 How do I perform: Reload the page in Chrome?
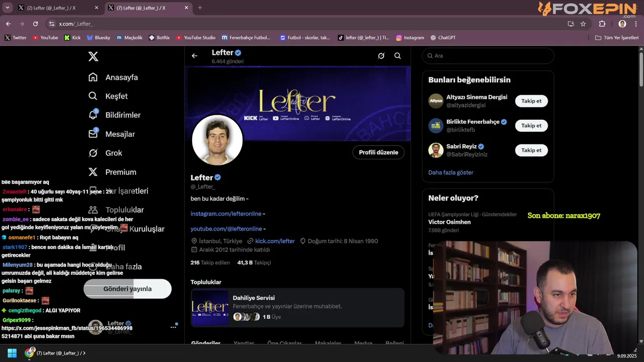coord(35,24)
